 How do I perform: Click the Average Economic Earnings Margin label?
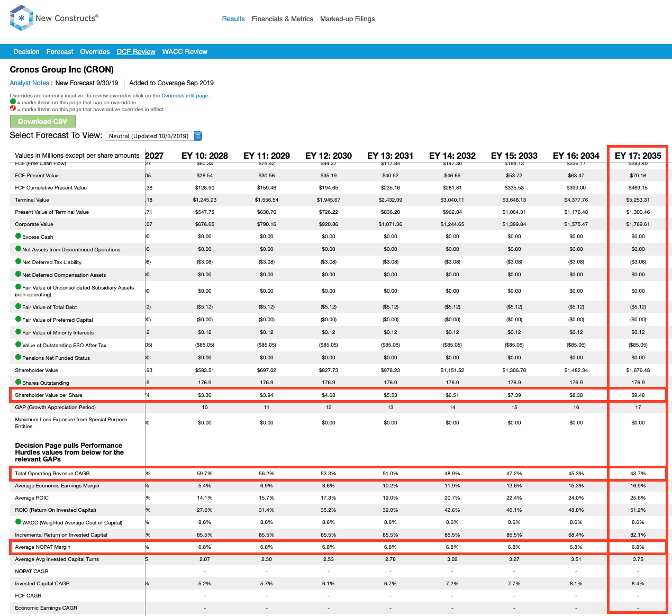pyautogui.click(x=57, y=486)
